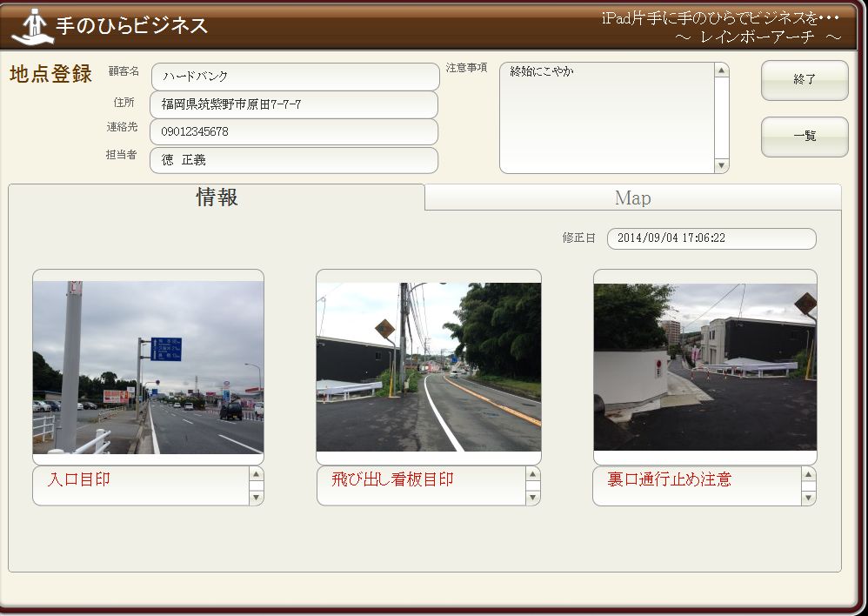Click the 入口目印 caption text box
The width and height of the screenshot is (868, 616).
click(141, 485)
